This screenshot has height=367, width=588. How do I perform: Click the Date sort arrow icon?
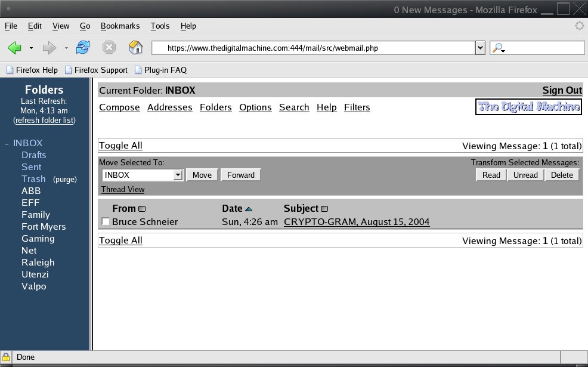(249, 209)
